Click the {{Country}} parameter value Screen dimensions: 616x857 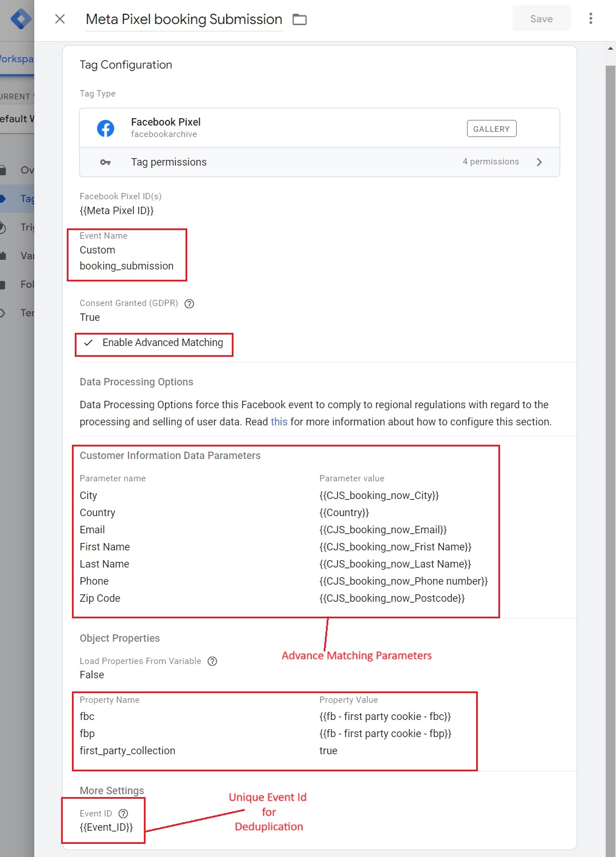tap(344, 513)
